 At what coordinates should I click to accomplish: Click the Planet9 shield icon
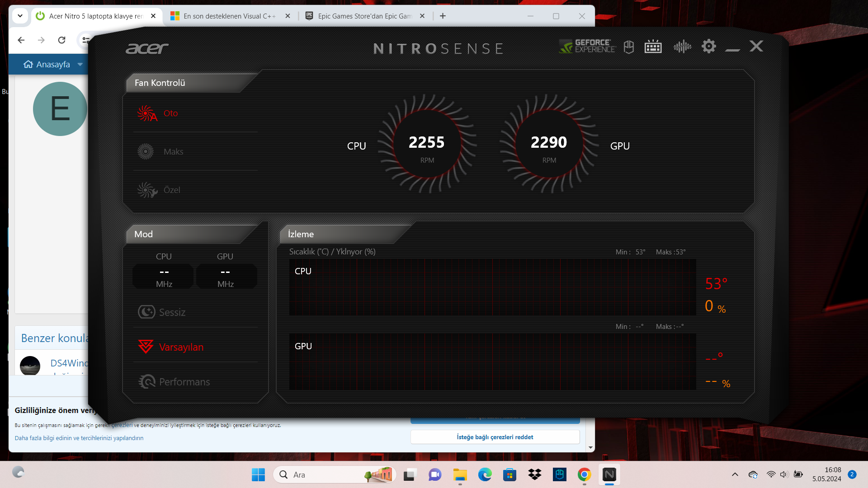(629, 47)
